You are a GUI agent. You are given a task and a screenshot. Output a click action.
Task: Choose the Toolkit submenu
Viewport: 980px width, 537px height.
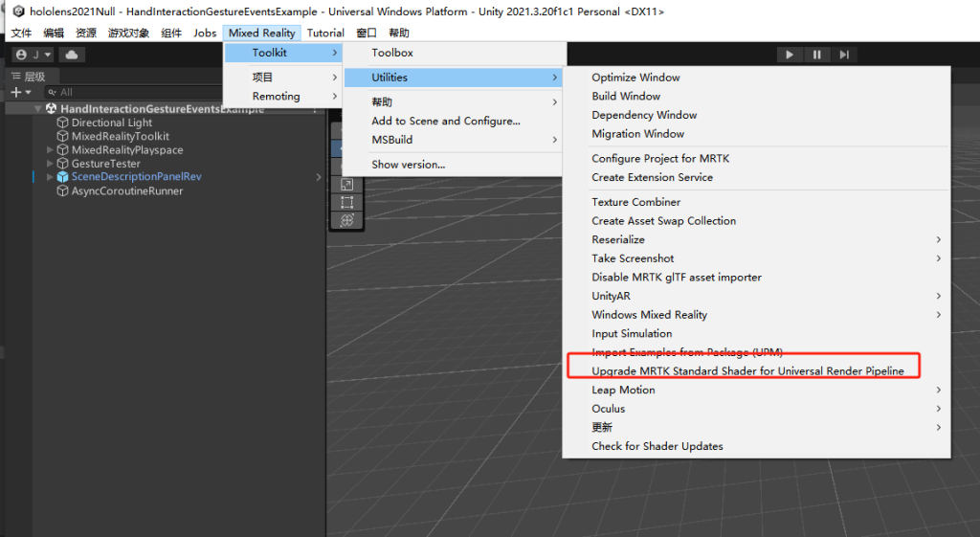pos(283,53)
